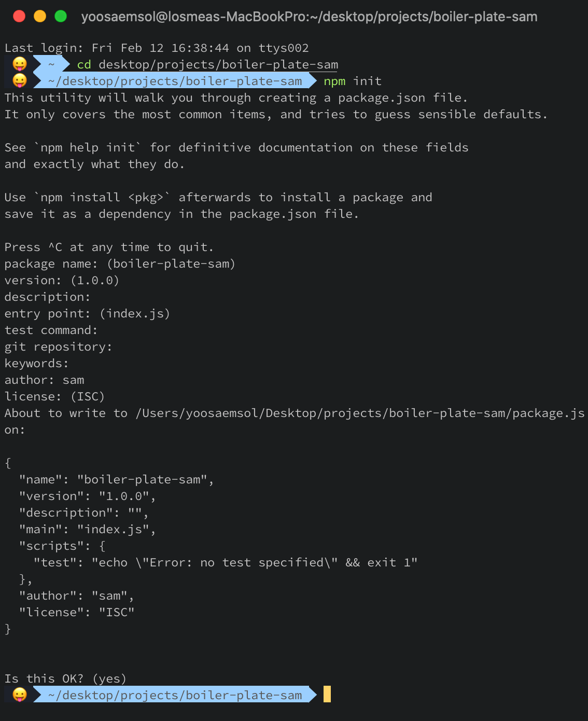Viewport: 588px width, 721px height.
Task: Click the home tilde segment in the first prompt
Action: [x=52, y=64]
